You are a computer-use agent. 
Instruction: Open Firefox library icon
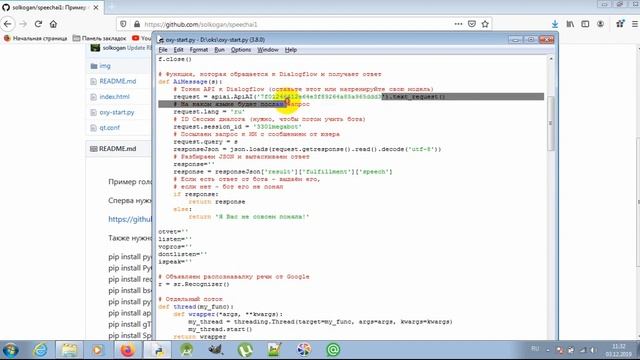pos(570,24)
